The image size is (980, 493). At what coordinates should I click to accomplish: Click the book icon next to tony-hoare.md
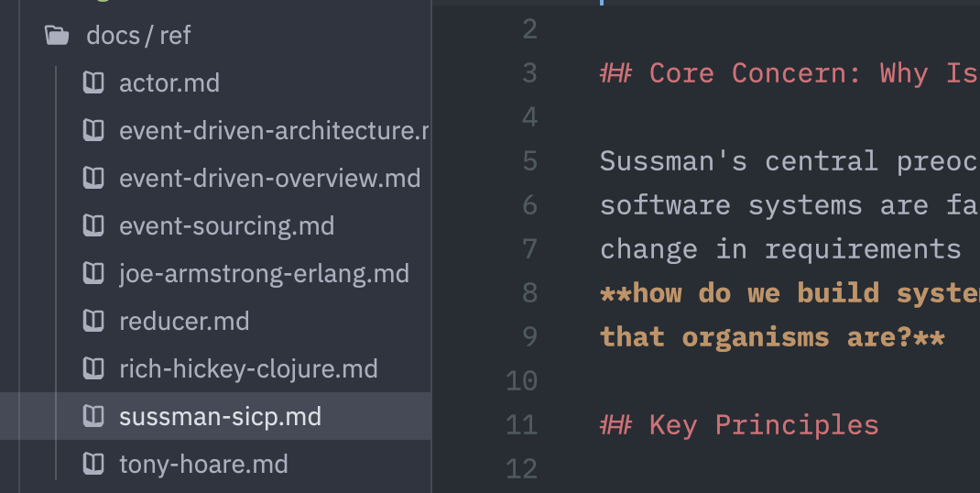(93, 465)
